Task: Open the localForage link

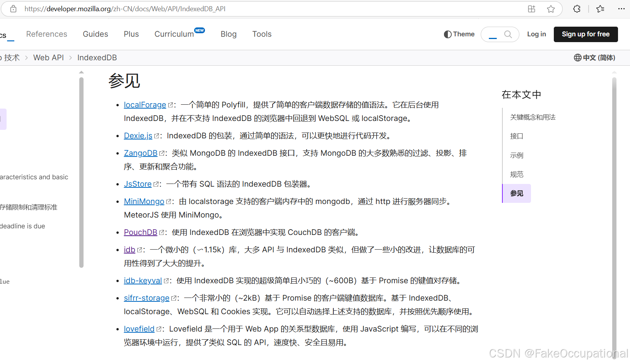Action: 145,105
